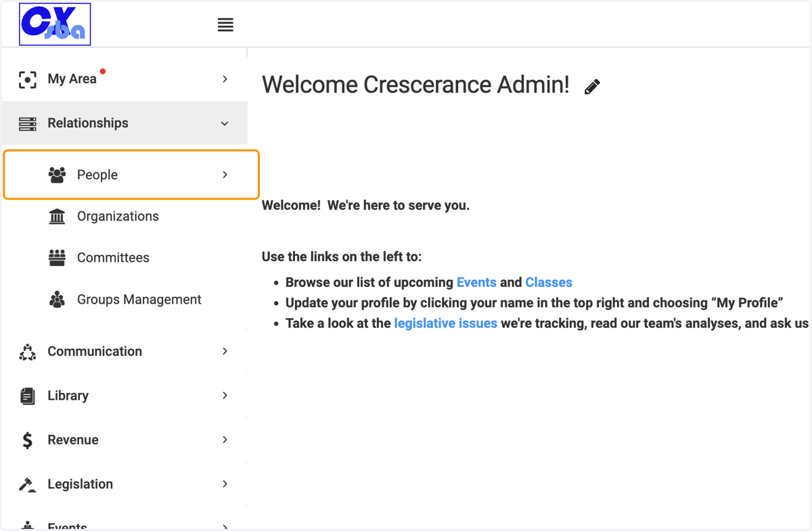This screenshot has height=531, width=812.
Task: Open My Area menu item
Action: click(125, 79)
